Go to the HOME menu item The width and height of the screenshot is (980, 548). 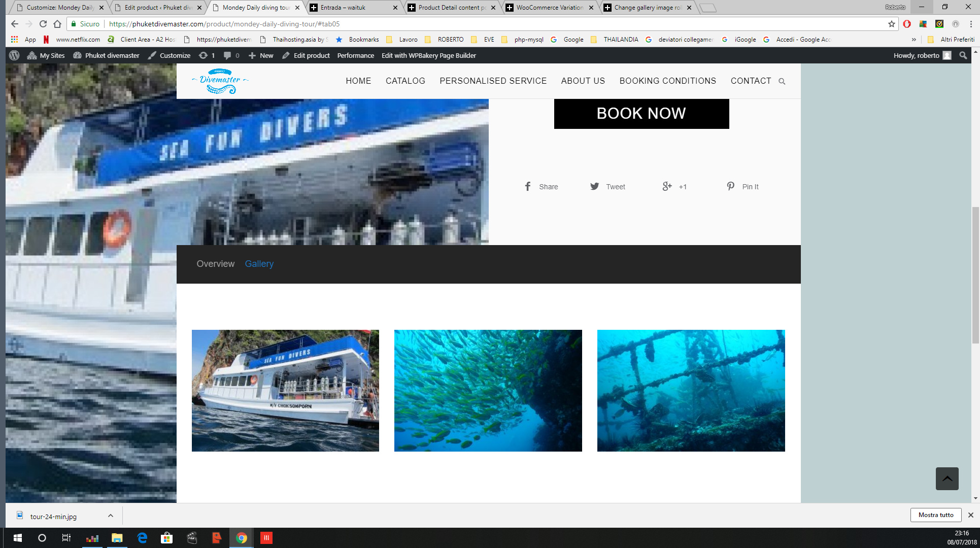[x=358, y=81]
